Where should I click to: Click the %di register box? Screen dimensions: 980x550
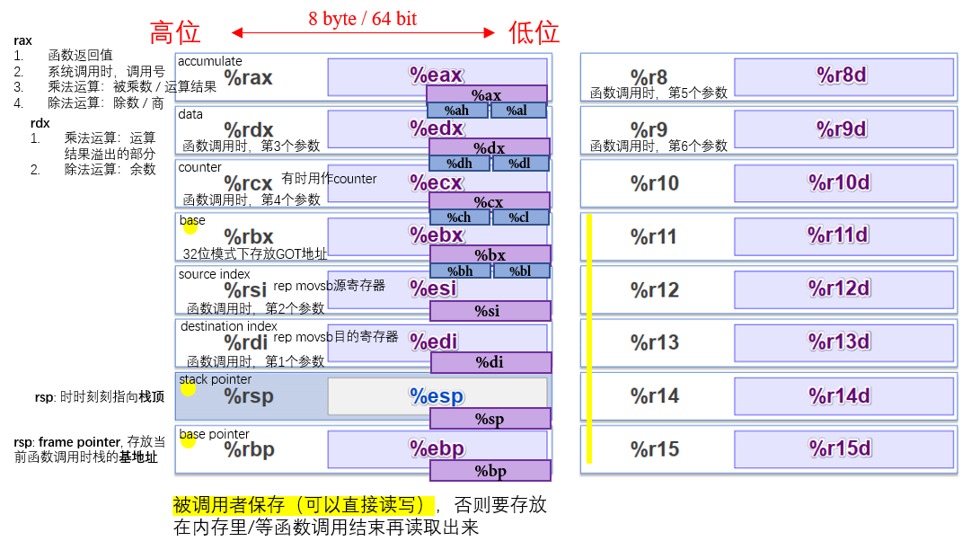490,362
